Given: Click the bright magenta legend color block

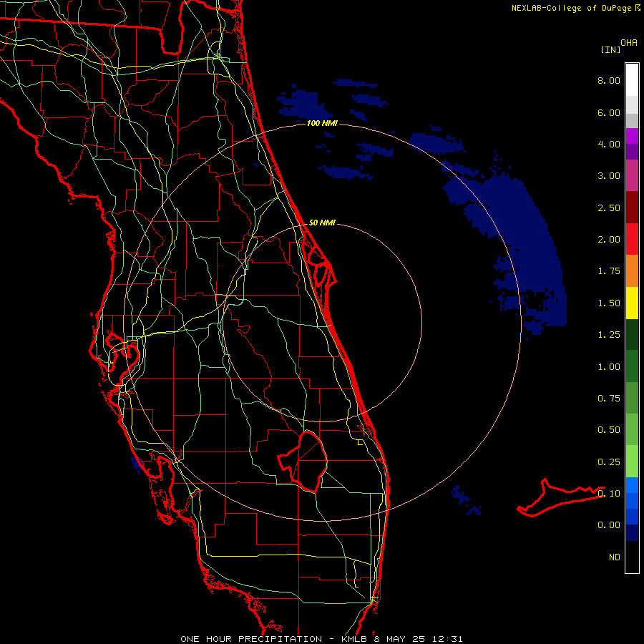Looking at the screenshot, I should 632,136.
